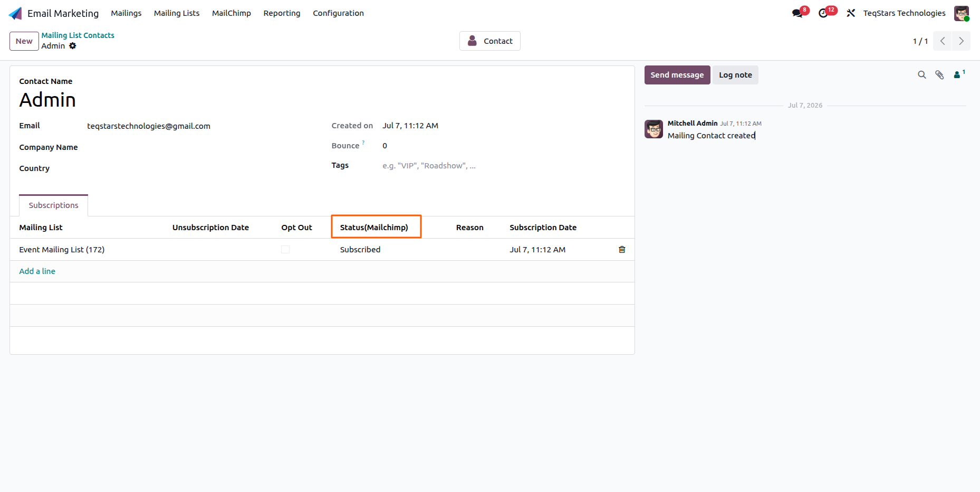980x492 pixels.
Task: Click the Contact smart button
Action: pos(490,41)
